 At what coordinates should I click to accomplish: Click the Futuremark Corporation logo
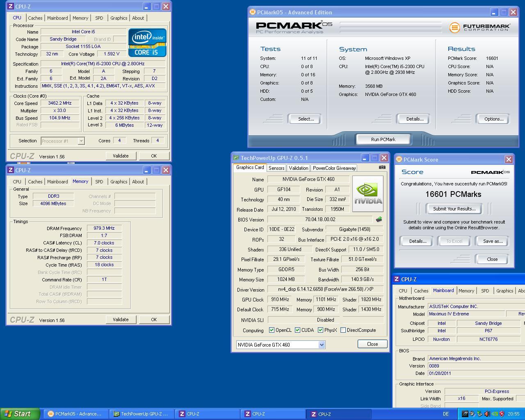pos(479,27)
